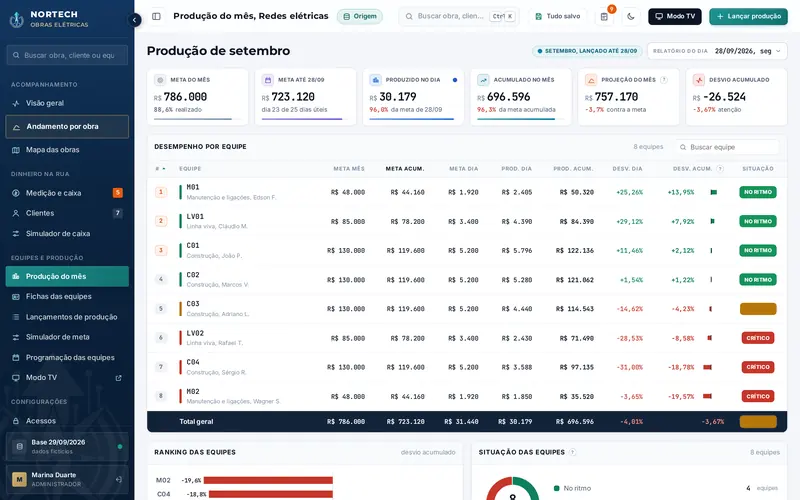The height and width of the screenshot is (500, 800).
Task: Click the external link icon beside Modo TV
Action: (118, 378)
